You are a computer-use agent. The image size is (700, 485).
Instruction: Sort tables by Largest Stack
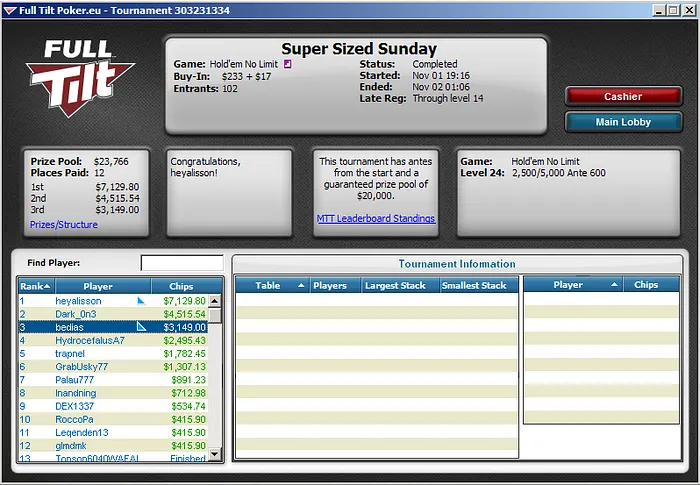coord(395,285)
